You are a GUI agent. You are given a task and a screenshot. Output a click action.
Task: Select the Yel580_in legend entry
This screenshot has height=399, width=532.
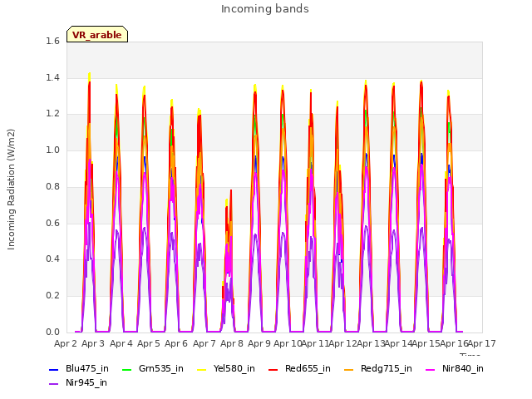pyautogui.click(x=225, y=368)
